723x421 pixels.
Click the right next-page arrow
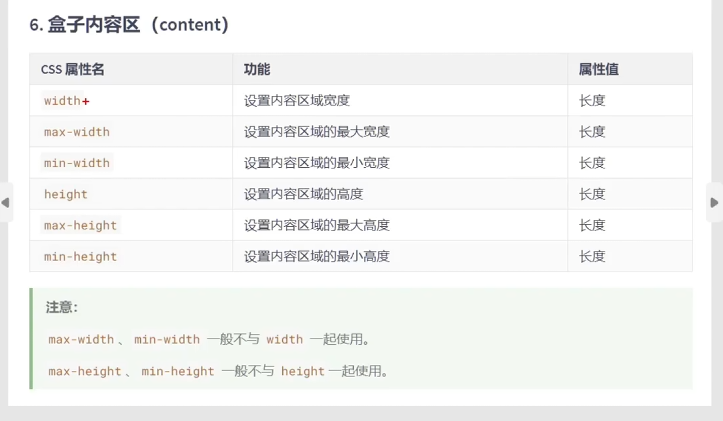[x=714, y=202]
